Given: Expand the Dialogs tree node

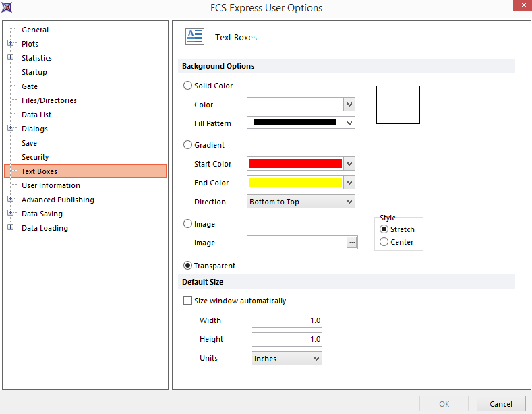Looking at the screenshot, I should [11, 129].
